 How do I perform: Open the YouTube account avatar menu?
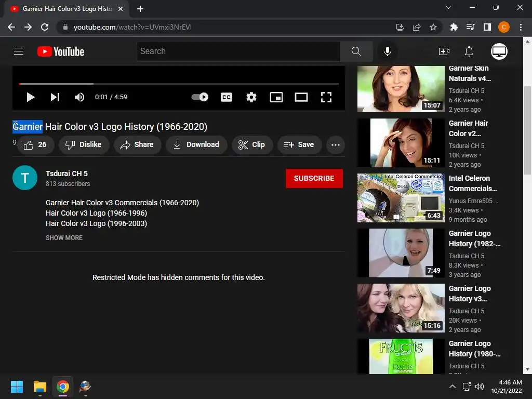pos(499,51)
